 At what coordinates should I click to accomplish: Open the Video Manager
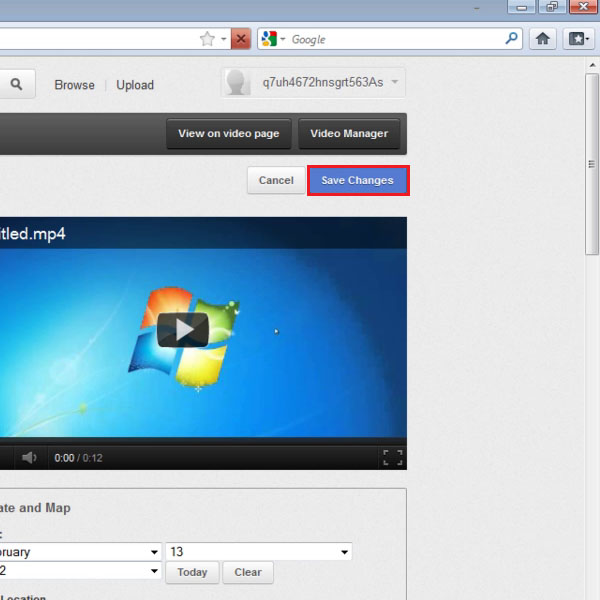(349, 134)
